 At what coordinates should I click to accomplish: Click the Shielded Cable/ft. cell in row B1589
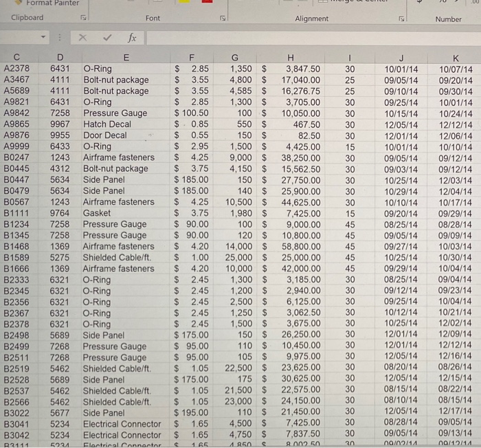[x=126, y=258]
